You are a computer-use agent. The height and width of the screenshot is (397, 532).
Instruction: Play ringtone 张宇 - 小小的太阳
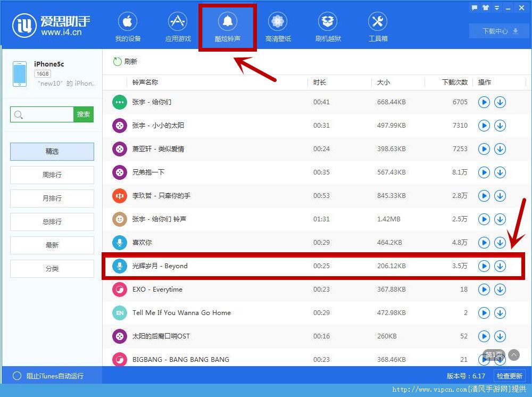click(484, 126)
